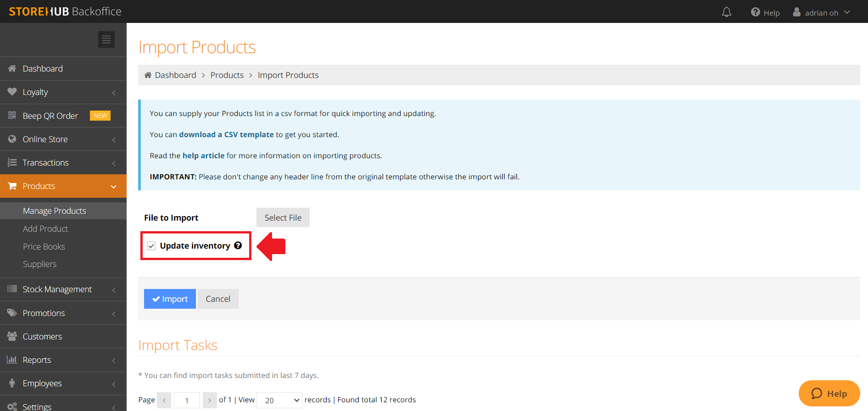868x411 pixels.
Task: Click the NEW badge next to Beep QR Order
Action: point(100,116)
